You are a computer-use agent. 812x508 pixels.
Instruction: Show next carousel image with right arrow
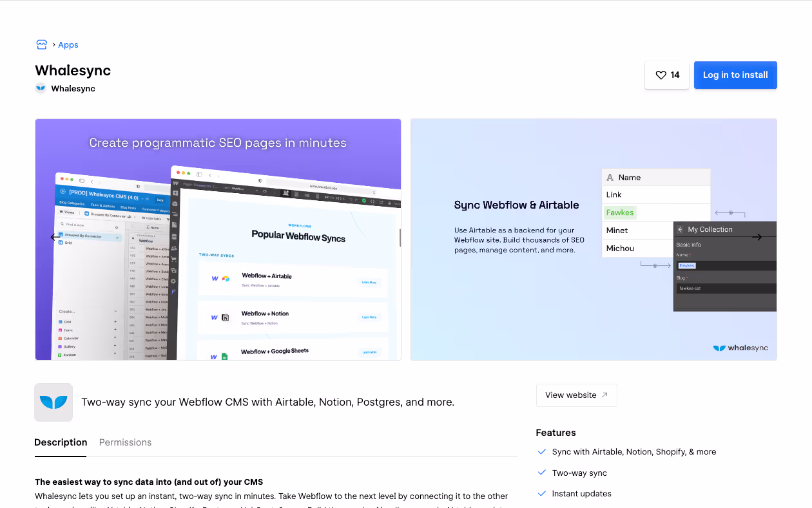(x=757, y=237)
